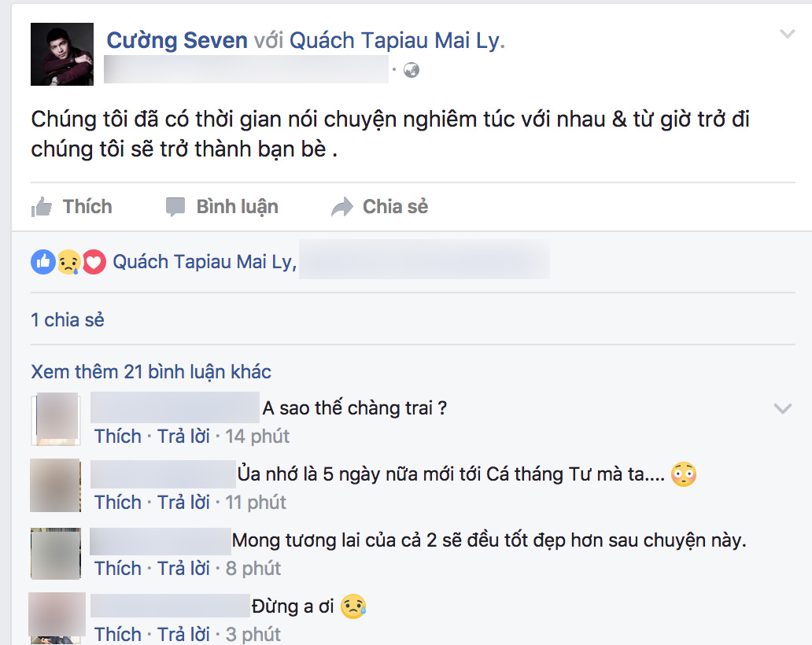812x645 pixels.
Task: Reply to the 11 phút comment
Action: [183, 503]
